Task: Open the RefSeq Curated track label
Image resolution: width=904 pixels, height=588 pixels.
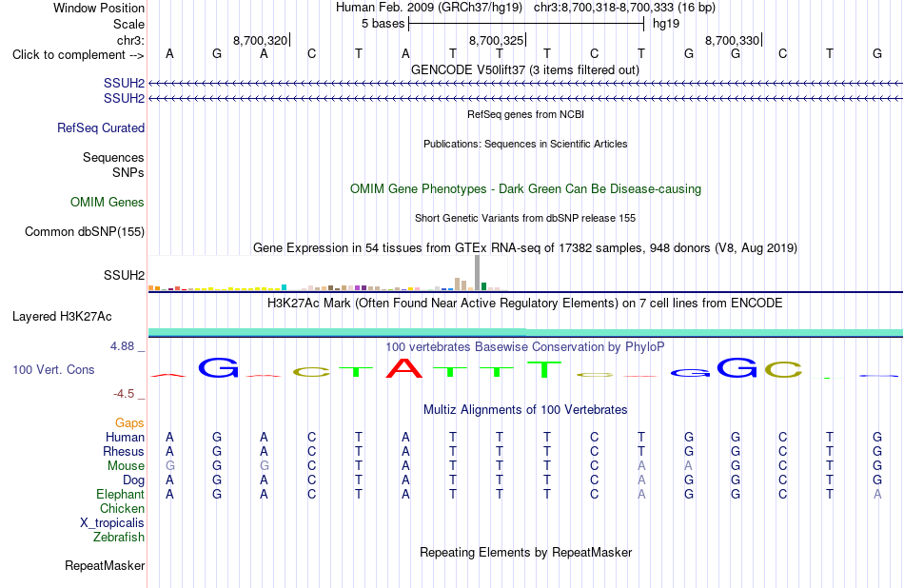Action: (101, 128)
